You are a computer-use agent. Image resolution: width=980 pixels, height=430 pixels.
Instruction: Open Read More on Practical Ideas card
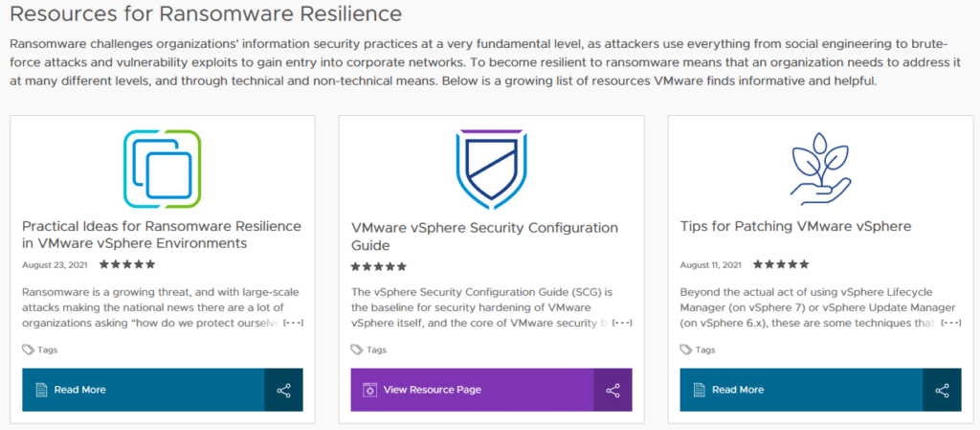tap(144, 390)
